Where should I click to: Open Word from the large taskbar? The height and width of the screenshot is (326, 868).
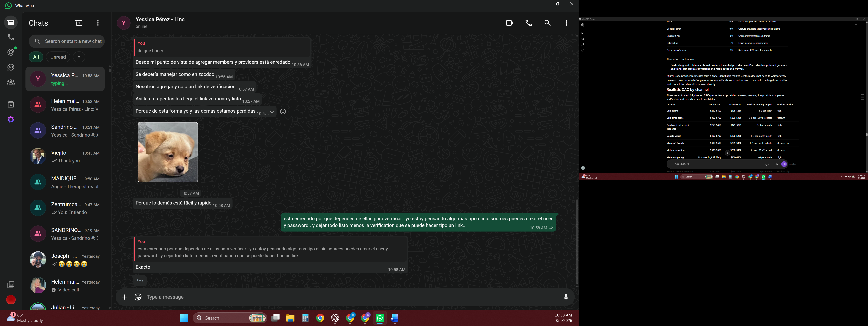tap(395, 318)
